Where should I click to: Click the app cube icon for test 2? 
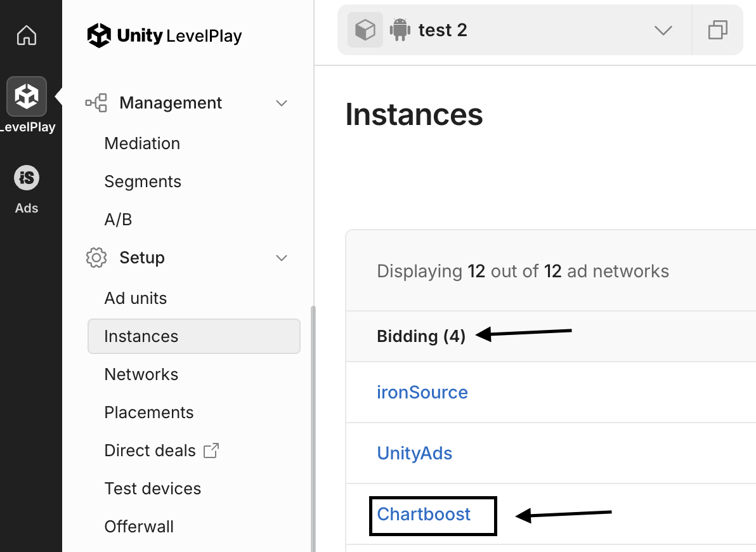coord(365,30)
